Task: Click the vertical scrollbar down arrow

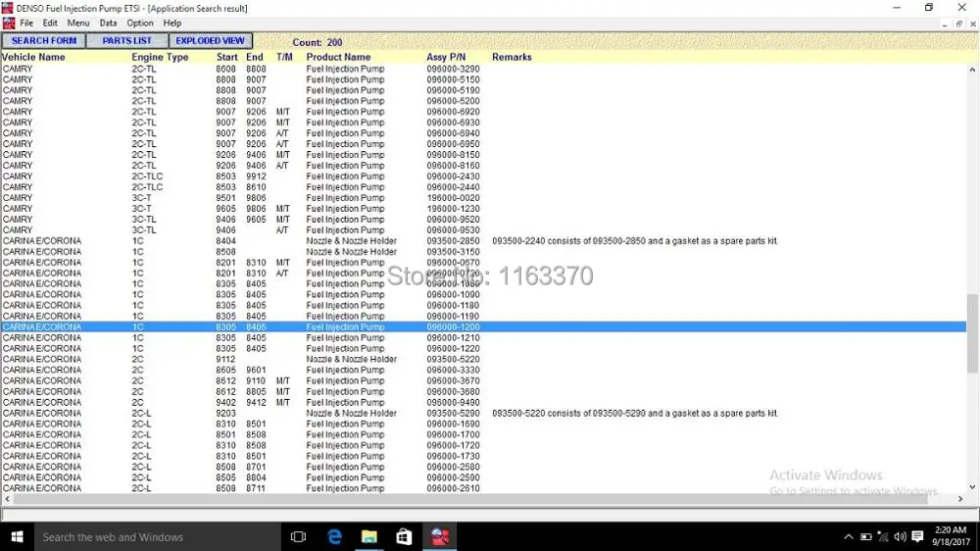Action: tap(972, 486)
